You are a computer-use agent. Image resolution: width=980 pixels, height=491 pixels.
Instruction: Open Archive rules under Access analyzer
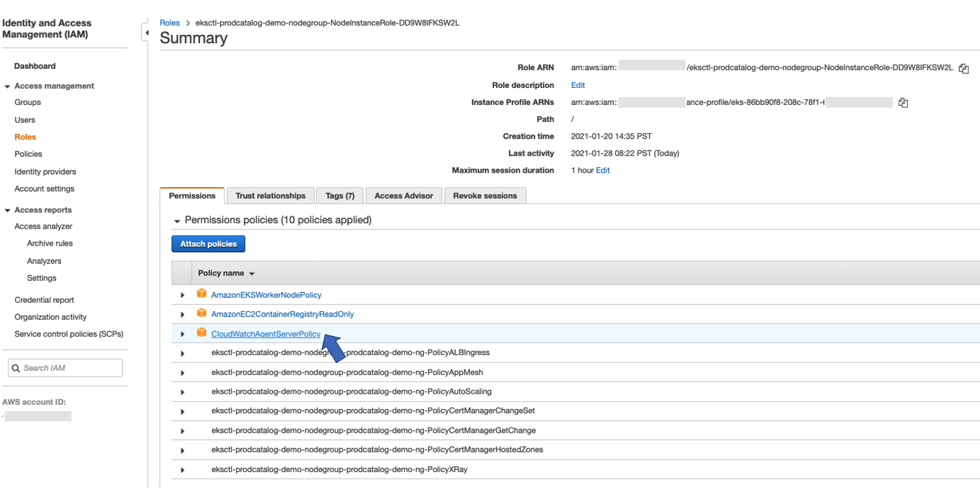pos(50,244)
